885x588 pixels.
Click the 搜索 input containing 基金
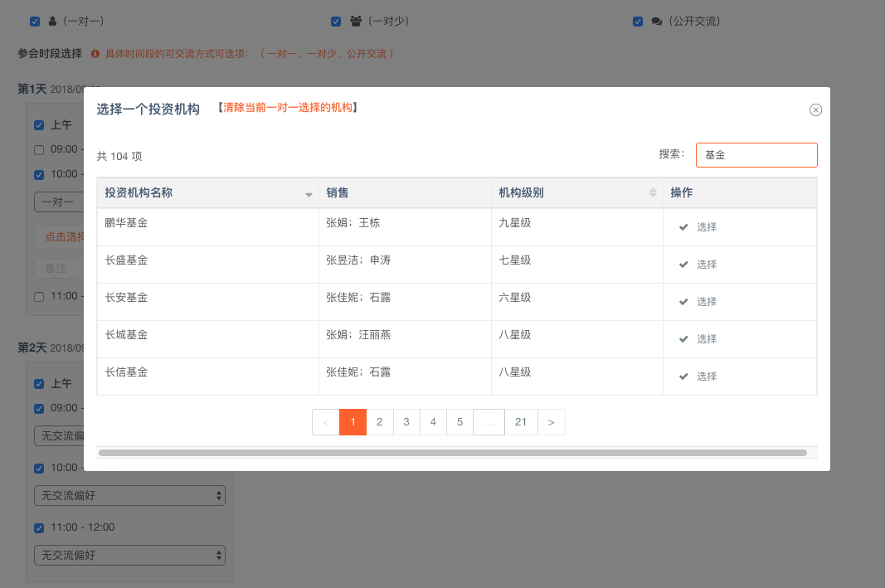tap(756, 155)
